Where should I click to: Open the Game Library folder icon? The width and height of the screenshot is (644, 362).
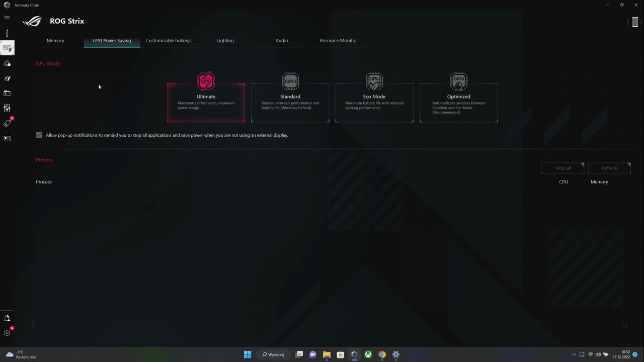(7, 93)
